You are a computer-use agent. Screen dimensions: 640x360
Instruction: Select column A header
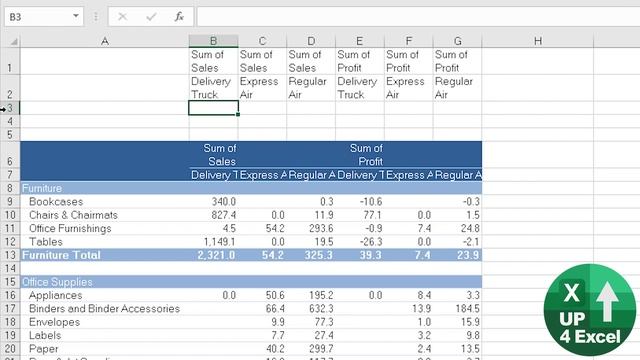(104, 41)
